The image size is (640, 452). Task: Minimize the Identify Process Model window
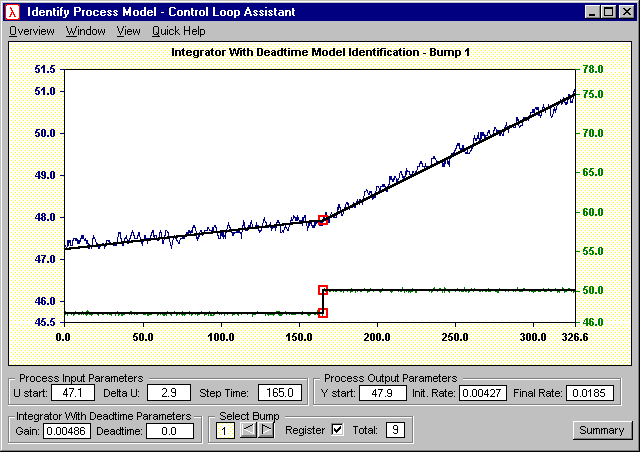(592, 12)
